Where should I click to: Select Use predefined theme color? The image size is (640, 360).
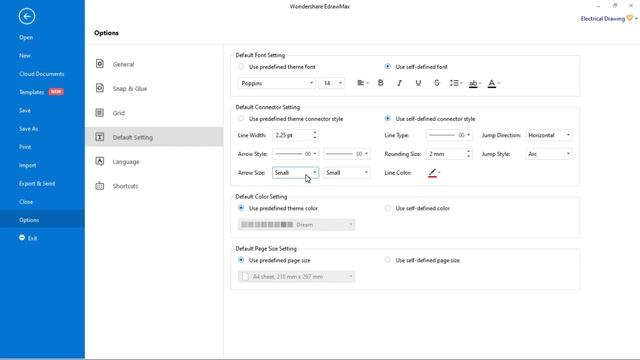241,208
